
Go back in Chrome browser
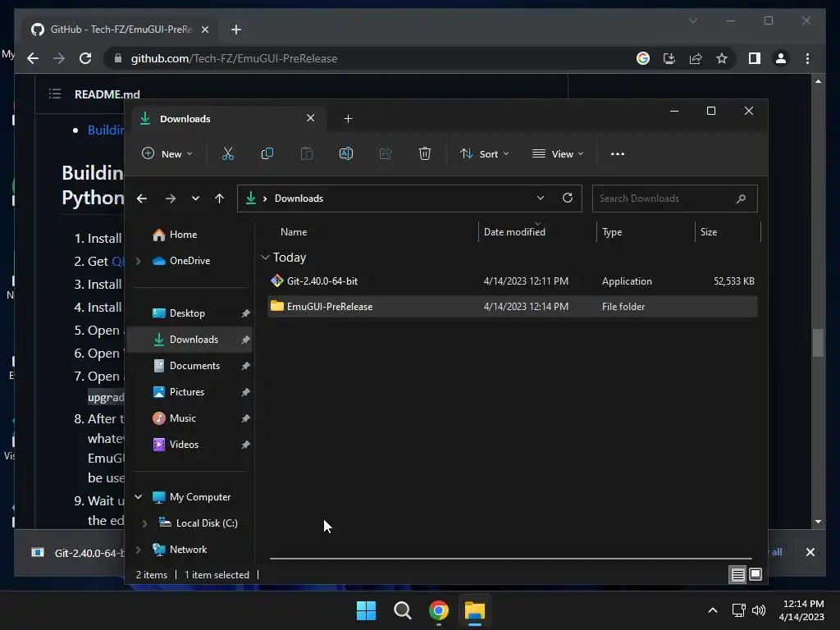33,58
